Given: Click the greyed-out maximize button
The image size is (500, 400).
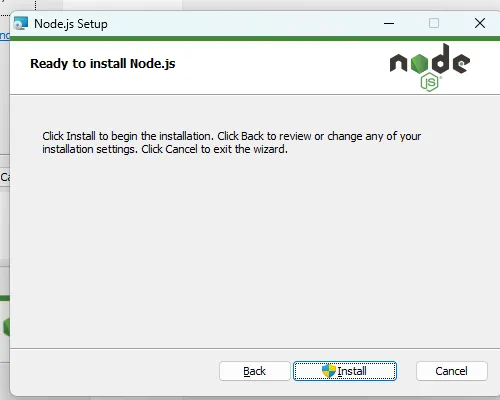Looking at the screenshot, I should click(x=434, y=23).
